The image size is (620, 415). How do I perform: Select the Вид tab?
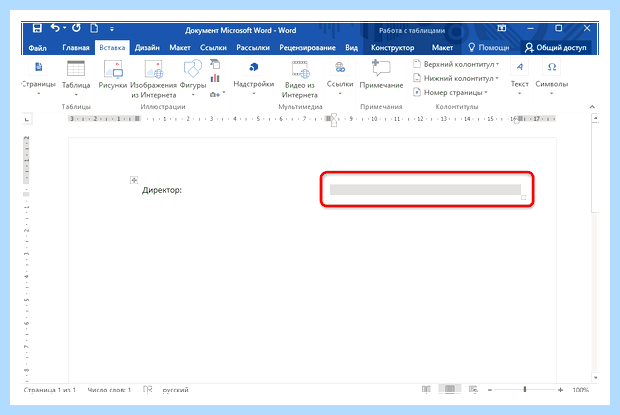pos(352,48)
